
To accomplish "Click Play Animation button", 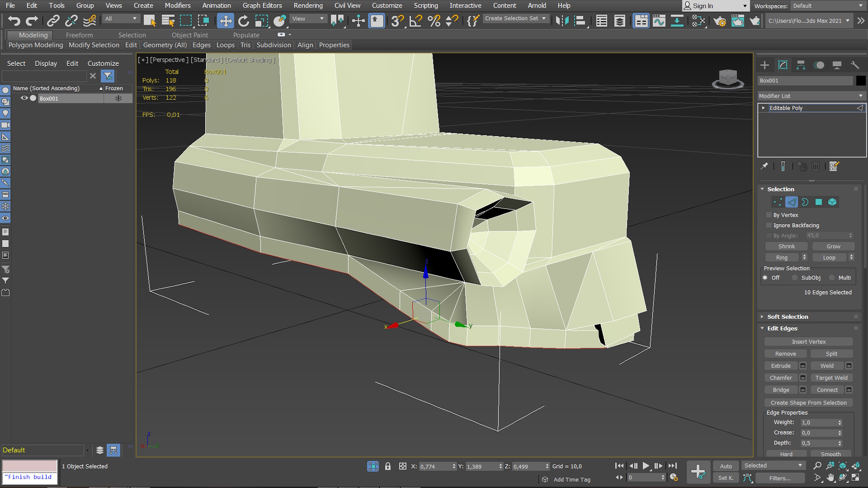I will [646, 466].
